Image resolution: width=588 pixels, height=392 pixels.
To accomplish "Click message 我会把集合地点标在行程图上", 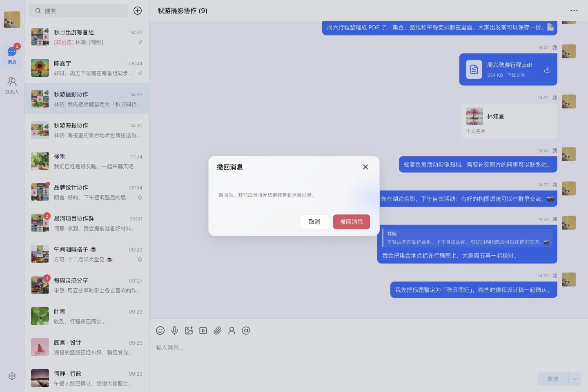I will tap(450, 256).
